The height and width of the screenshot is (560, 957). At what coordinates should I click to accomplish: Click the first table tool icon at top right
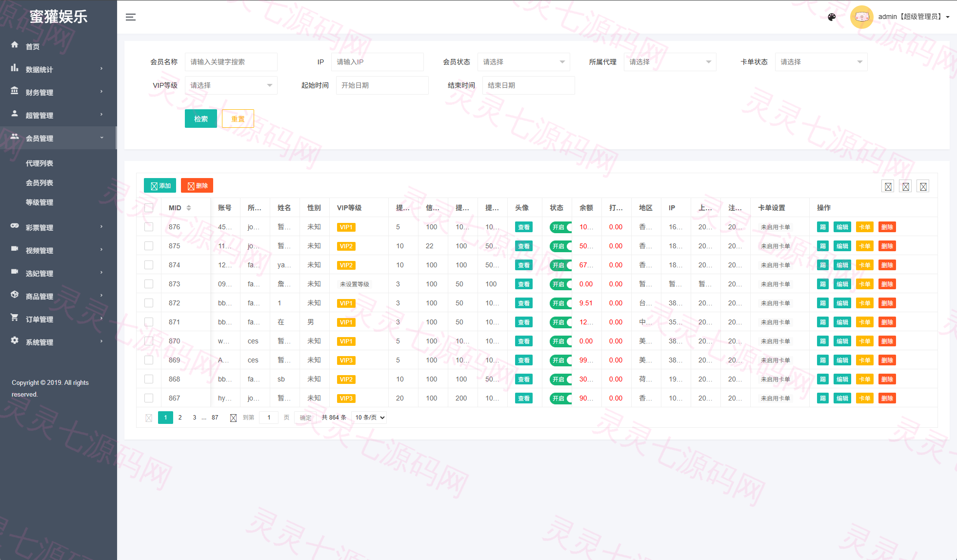(888, 186)
